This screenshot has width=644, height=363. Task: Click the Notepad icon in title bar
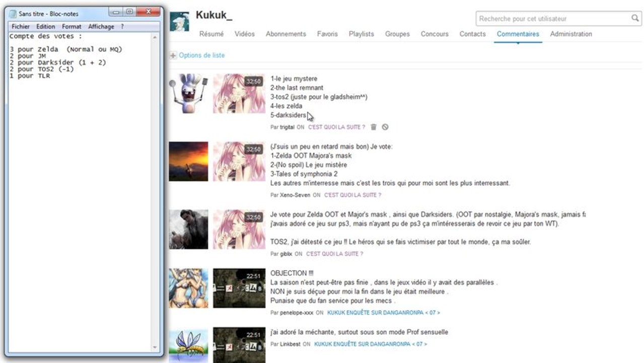click(14, 13)
